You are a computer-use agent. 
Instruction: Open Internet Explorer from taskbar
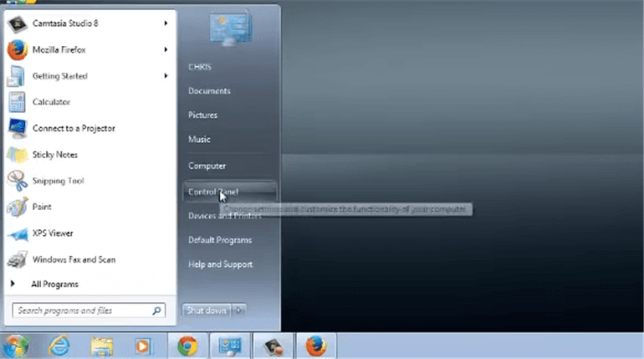pos(59,346)
